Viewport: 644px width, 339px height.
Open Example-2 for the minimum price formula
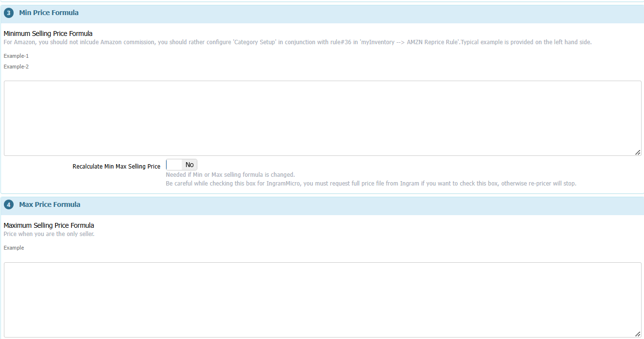pyautogui.click(x=16, y=67)
